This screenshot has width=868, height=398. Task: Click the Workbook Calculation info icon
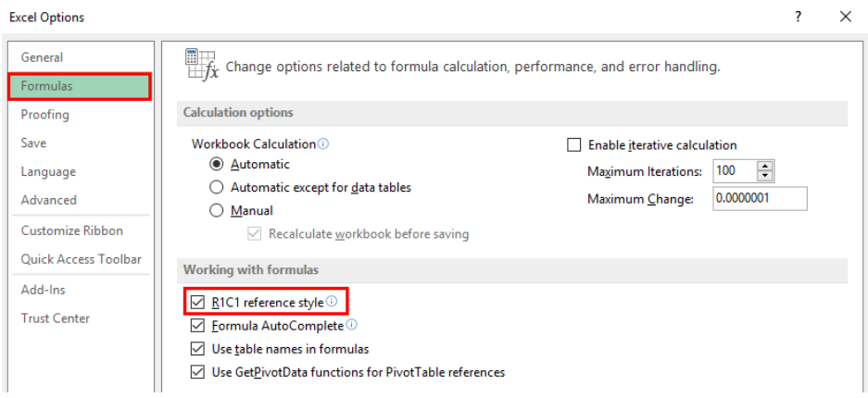323,143
